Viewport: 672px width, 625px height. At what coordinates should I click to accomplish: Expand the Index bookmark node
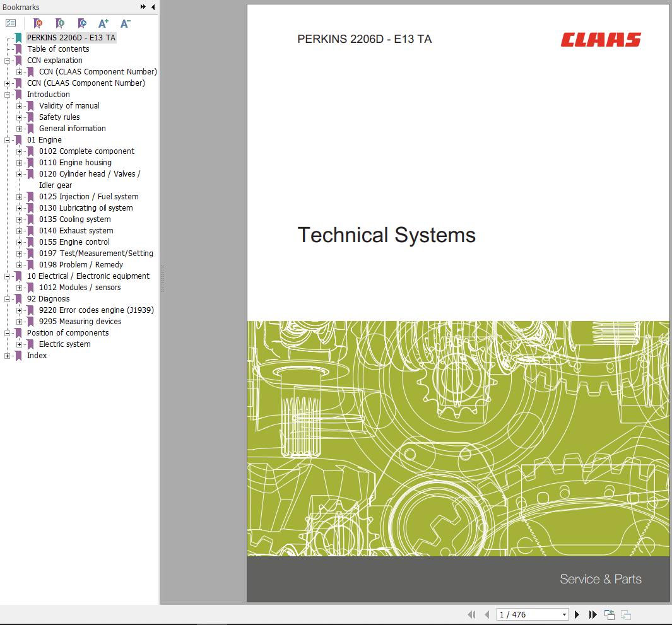7,356
